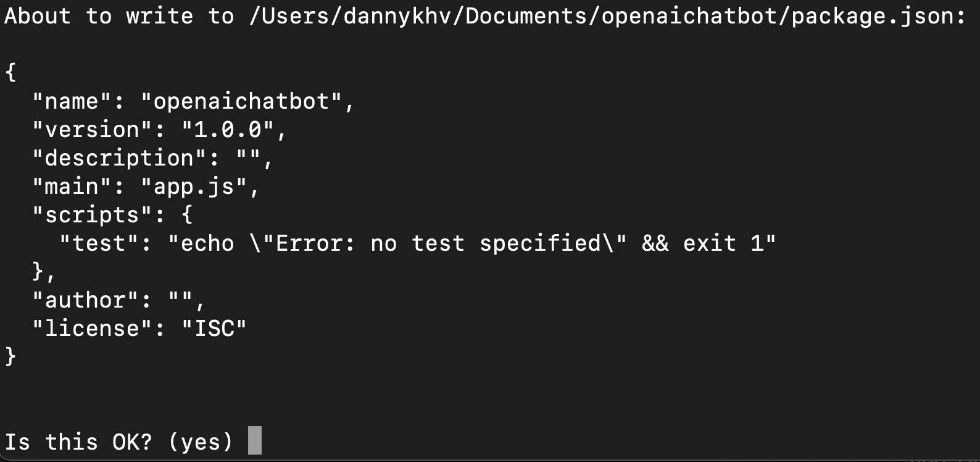This screenshot has width=980, height=462.
Task: Click the "scripts" key text
Action: pos(92,215)
